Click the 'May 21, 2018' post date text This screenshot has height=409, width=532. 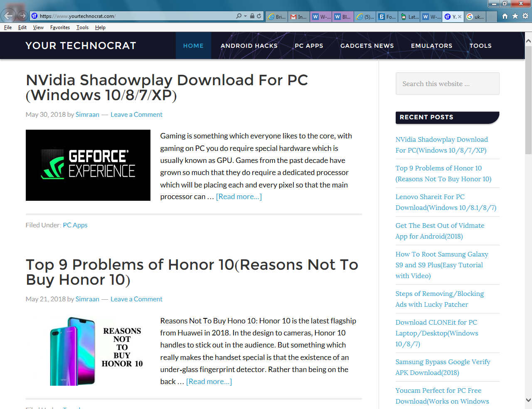click(x=46, y=299)
